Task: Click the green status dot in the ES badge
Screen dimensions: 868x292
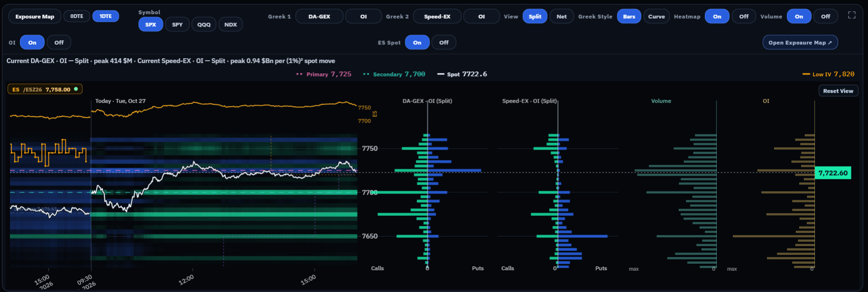Action: (76, 89)
